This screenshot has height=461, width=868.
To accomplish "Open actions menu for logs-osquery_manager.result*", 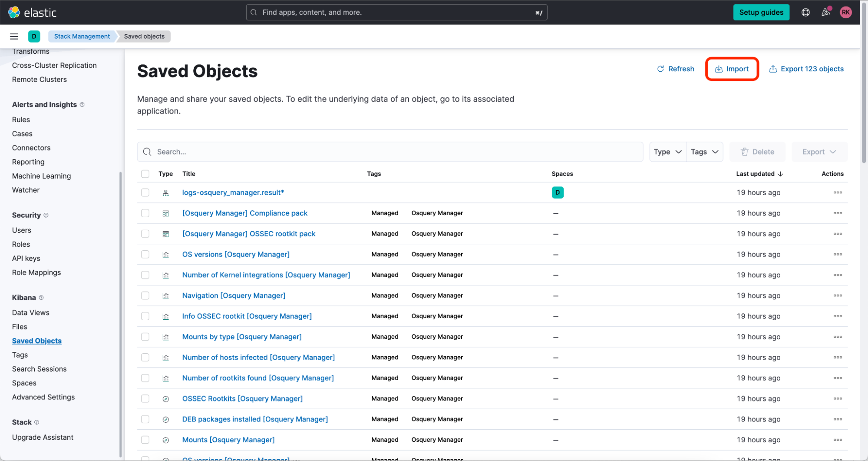I will (838, 192).
